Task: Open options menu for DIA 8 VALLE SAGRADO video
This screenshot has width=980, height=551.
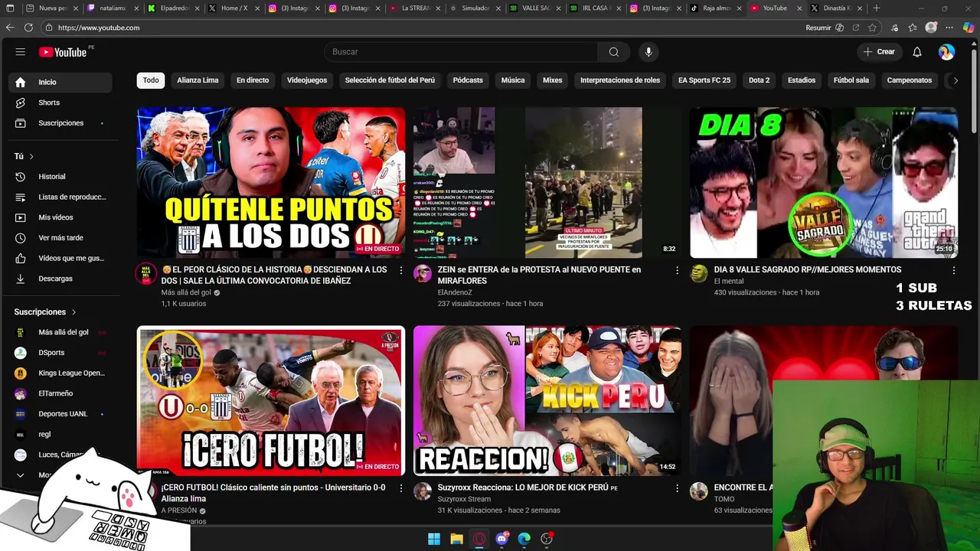Action: click(953, 270)
